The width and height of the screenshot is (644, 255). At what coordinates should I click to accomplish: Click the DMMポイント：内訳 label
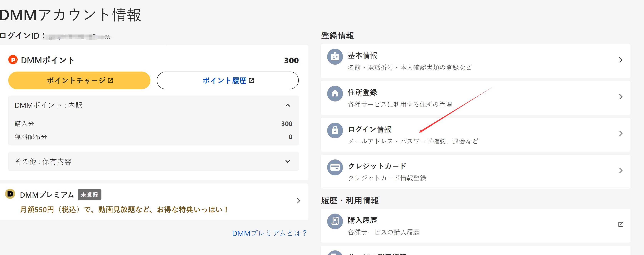pyautogui.click(x=48, y=105)
